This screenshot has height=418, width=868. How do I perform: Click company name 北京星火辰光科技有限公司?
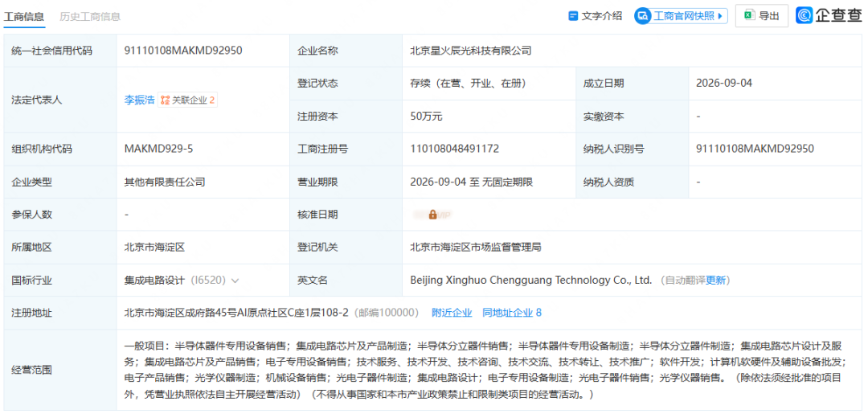click(470, 51)
